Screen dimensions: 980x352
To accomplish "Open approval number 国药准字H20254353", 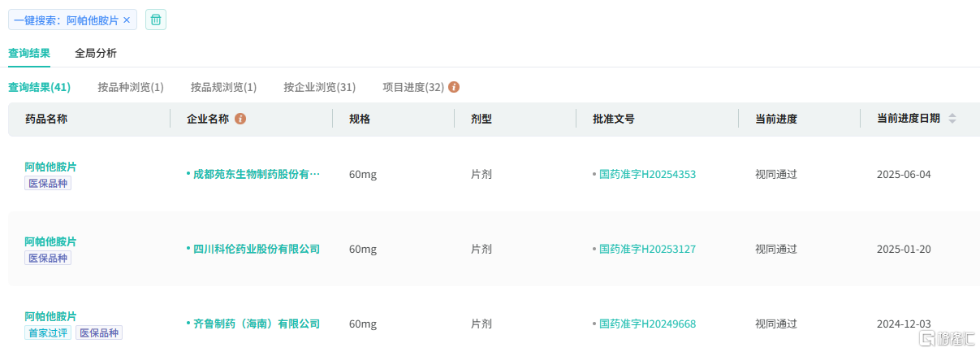I will point(647,174).
